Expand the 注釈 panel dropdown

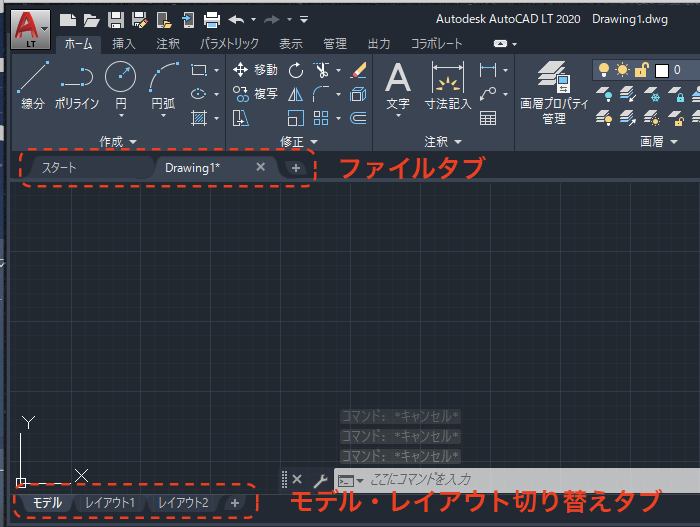[442, 142]
